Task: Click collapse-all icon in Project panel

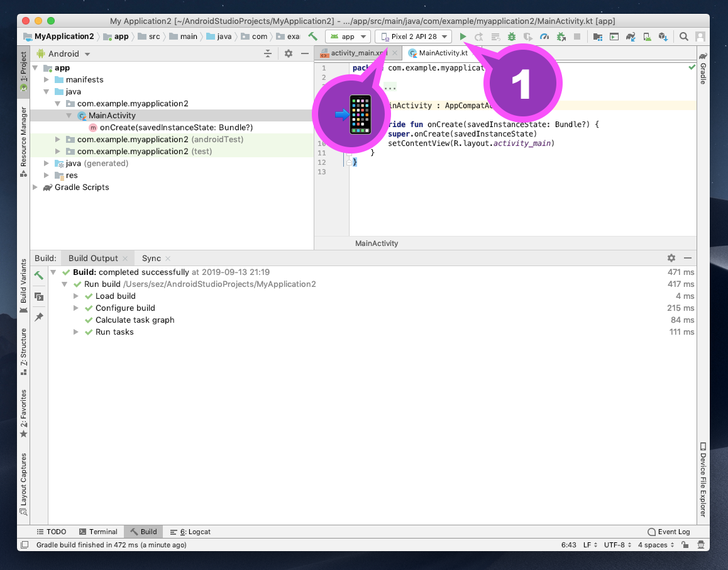Action: click(268, 53)
